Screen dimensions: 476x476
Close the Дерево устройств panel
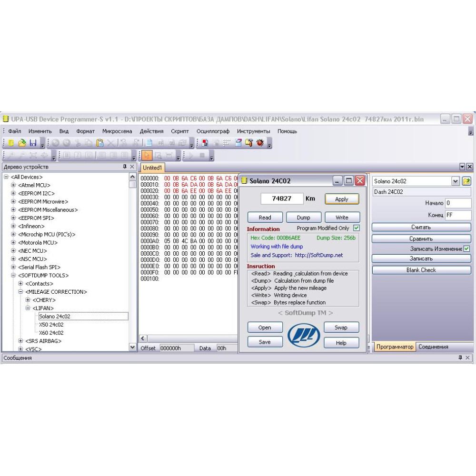click(x=132, y=167)
